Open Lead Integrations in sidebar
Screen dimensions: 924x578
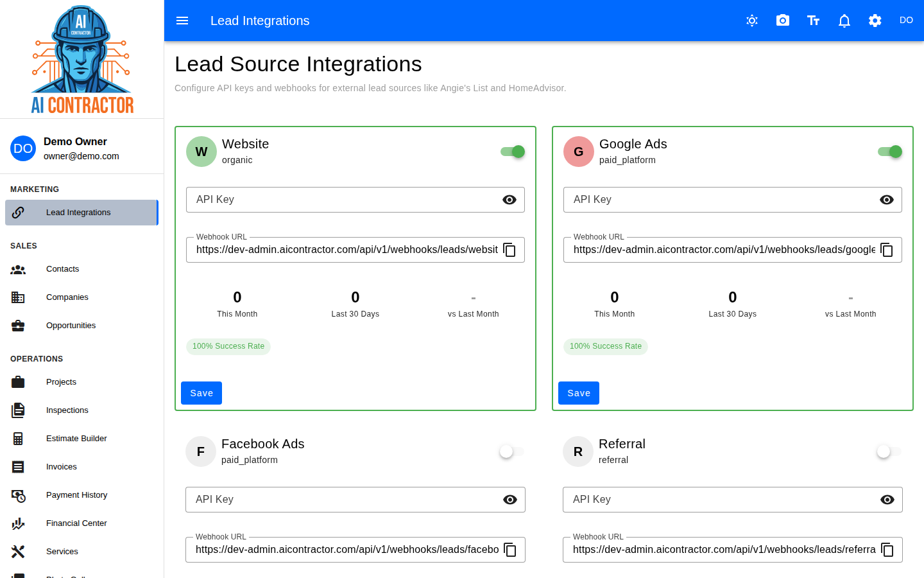point(81,213)
